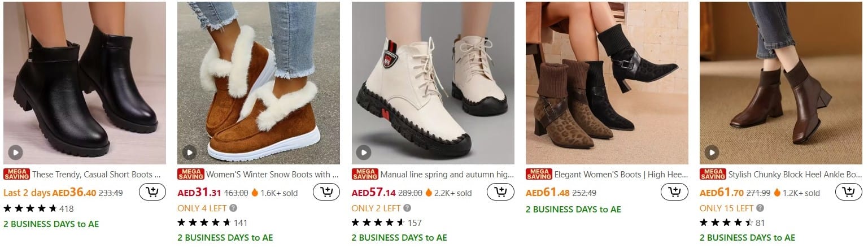Image resolution: width=868 pixels, height=248 pixels.
Task: Open 'Manual line spring and autumn' title
Action: click(x=447, y=175)
